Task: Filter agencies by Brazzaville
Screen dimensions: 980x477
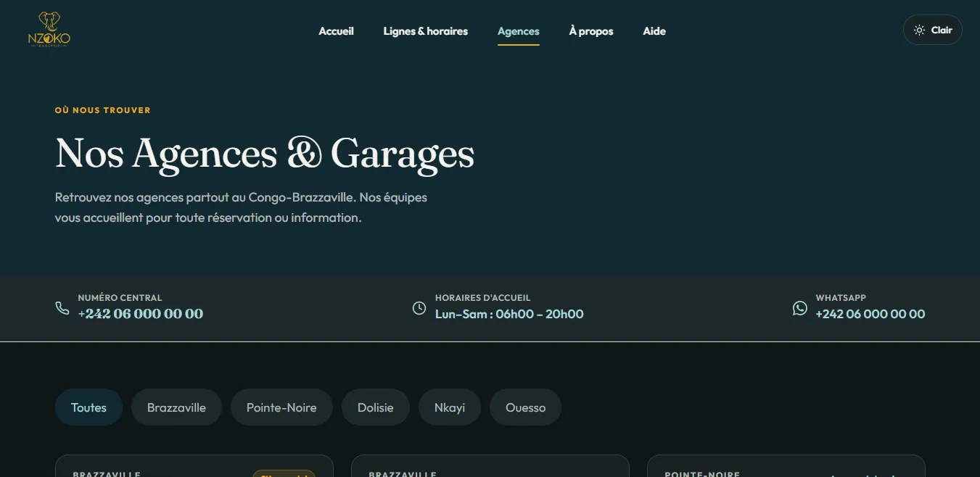Action: coord(176,407)
